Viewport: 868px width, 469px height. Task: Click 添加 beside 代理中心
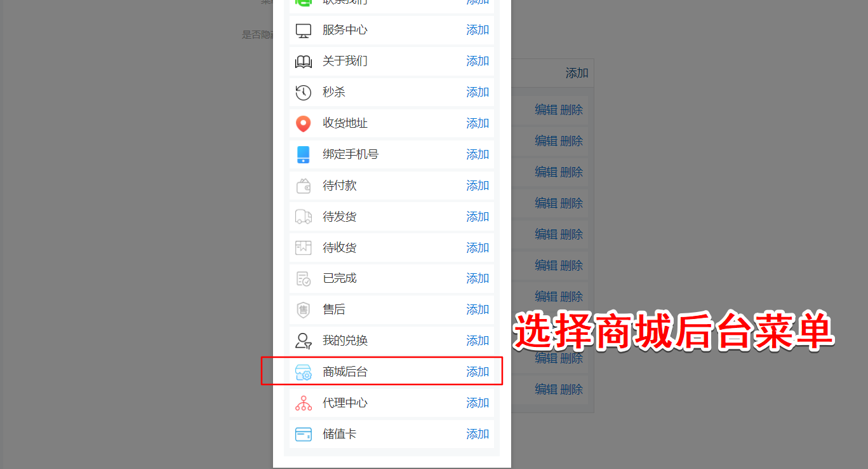coord(477,403)
